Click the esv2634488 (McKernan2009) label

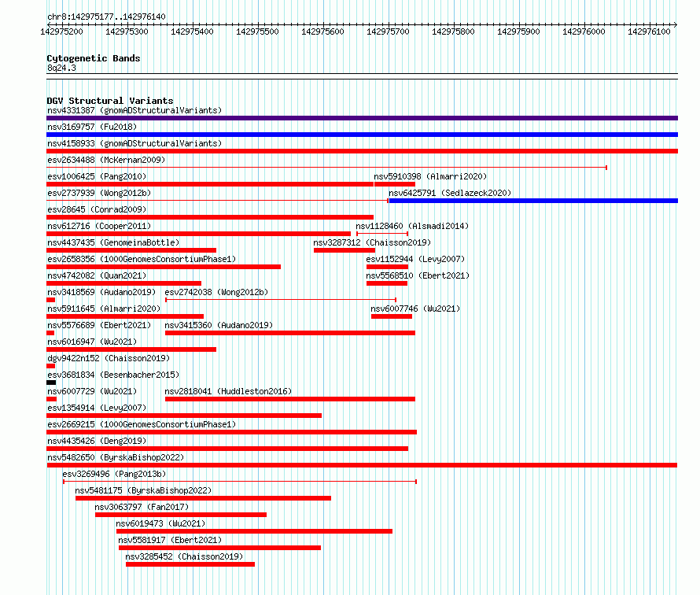pos(106,160)
